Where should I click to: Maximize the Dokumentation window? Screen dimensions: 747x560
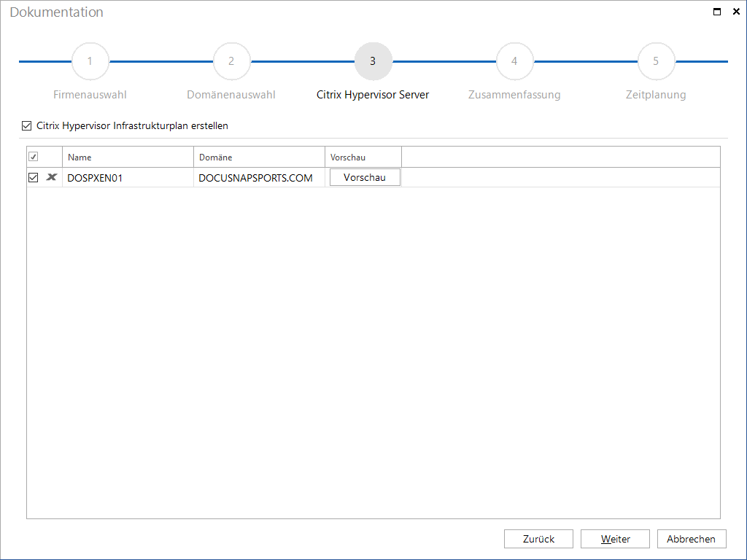(716, 12)
